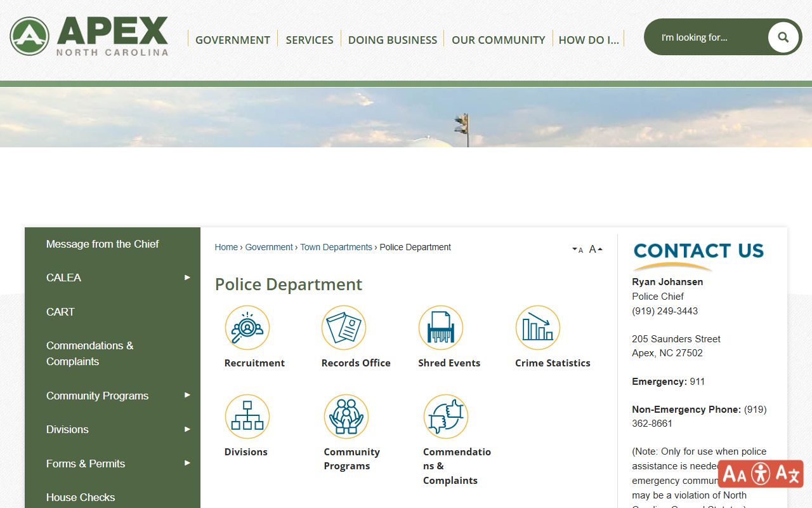
Task: Open Community Programs sidebar link
Action: point(98,396)
